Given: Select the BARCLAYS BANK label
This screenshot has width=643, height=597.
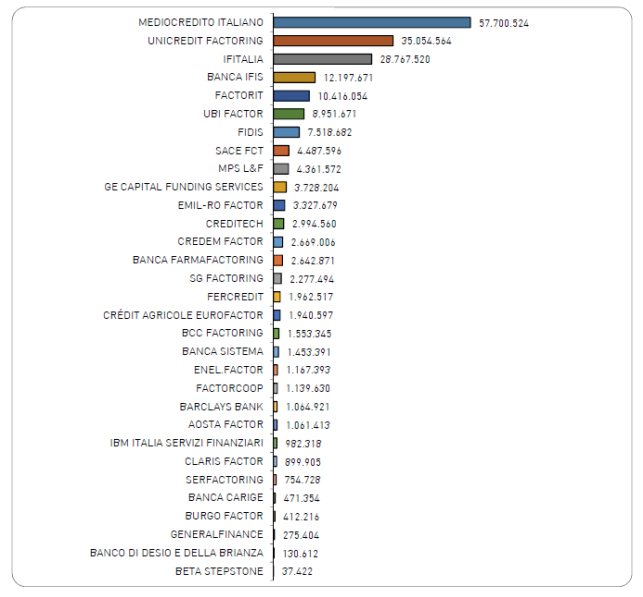Looking at the screenshot, I should [221, 406].
